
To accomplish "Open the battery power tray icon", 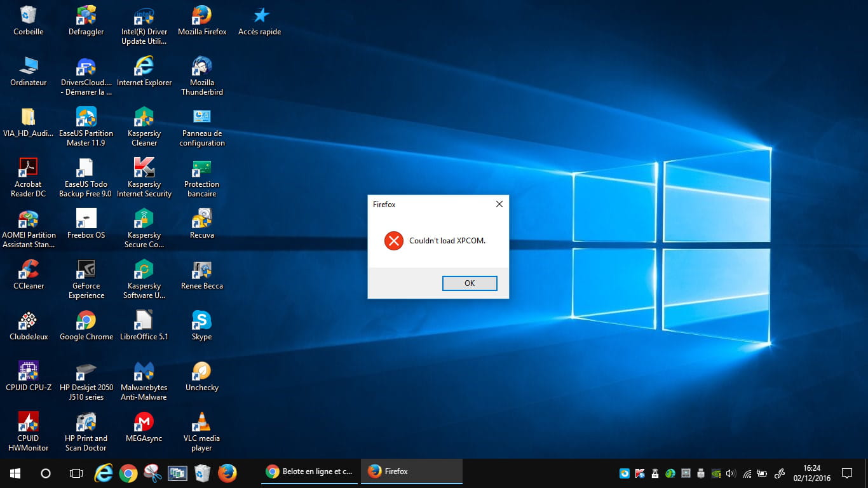I will [761, 473].
